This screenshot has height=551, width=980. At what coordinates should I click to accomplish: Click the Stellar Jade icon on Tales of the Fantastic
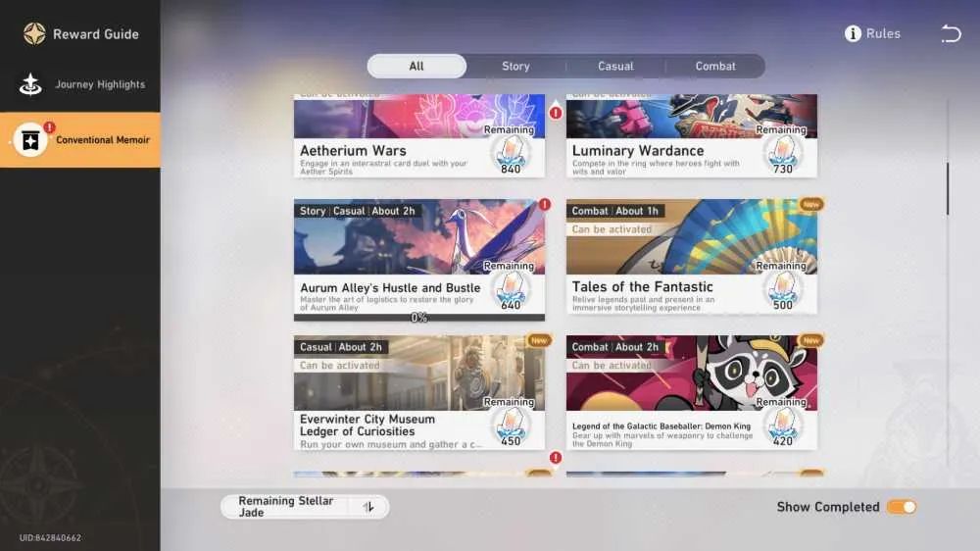click(782, 287)
